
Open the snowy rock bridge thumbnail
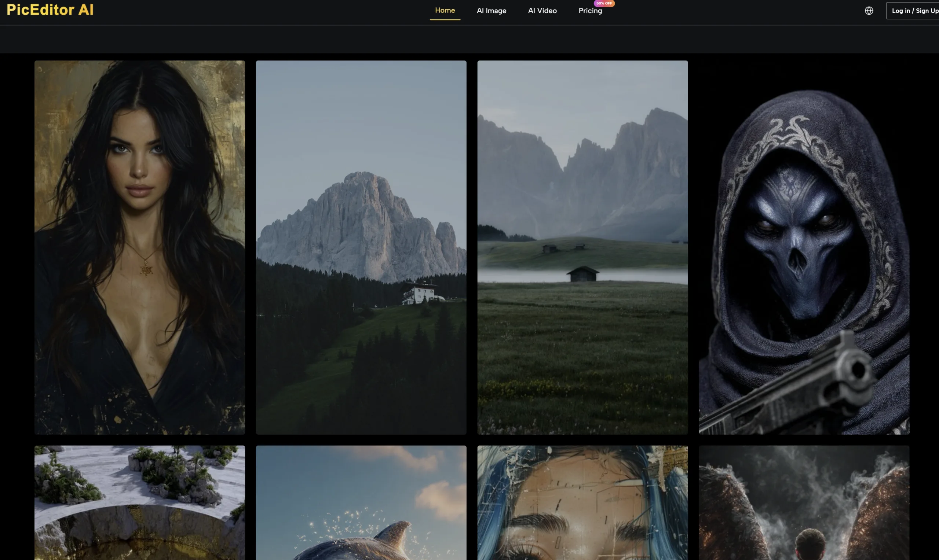point(140,502)
